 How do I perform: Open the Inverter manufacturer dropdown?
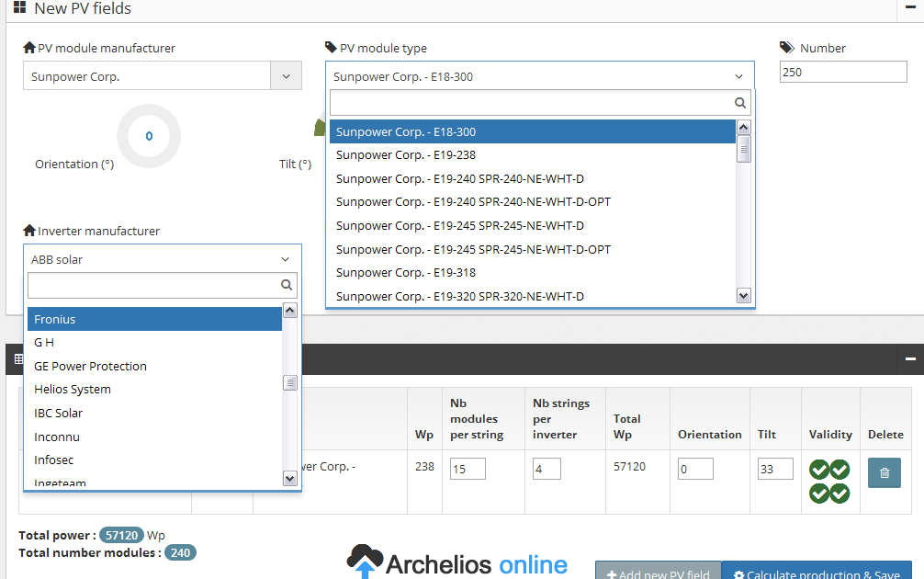coord(162,259)
